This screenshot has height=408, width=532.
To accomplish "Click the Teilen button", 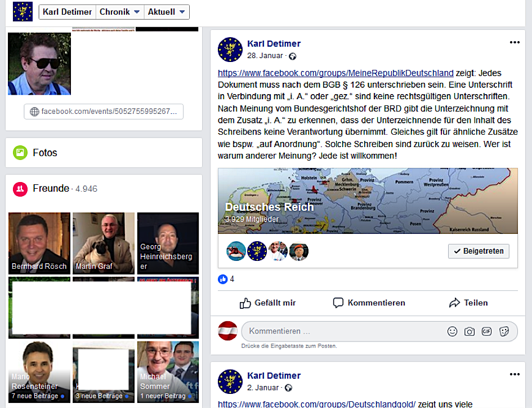I will pos(468,303).
